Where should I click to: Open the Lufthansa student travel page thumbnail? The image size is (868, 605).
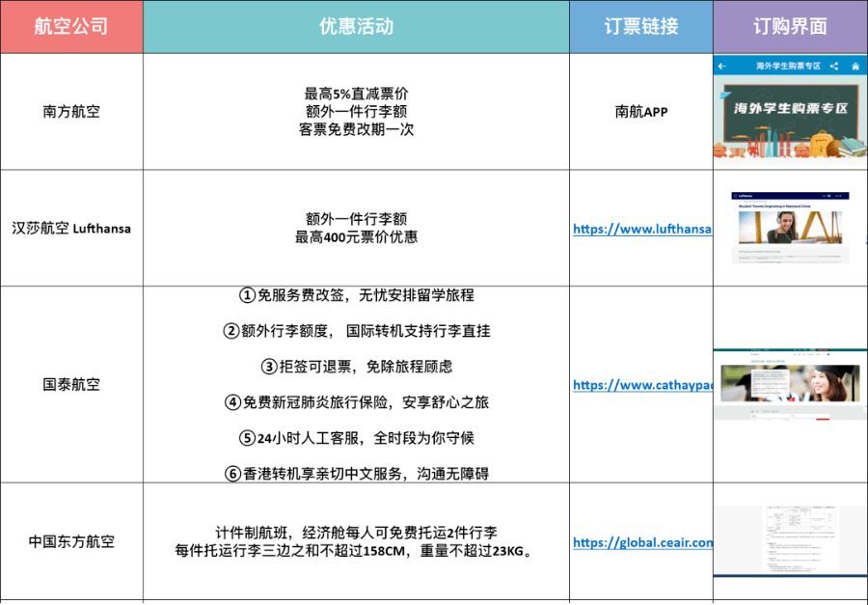coord(790,228)
